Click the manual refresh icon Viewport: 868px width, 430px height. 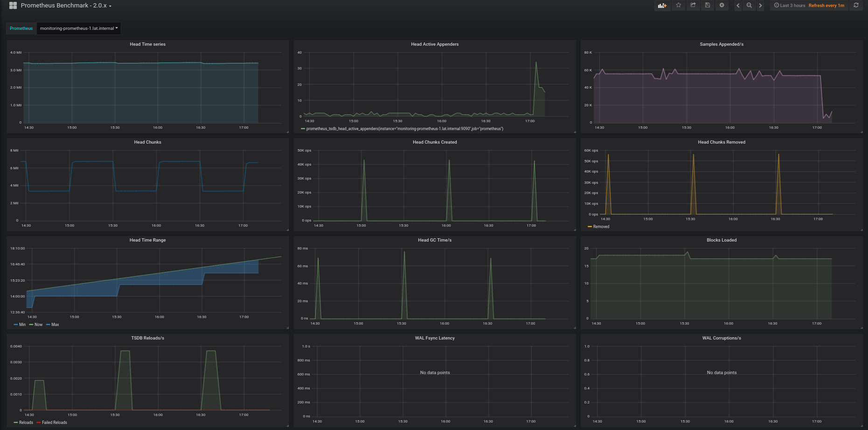856,5
